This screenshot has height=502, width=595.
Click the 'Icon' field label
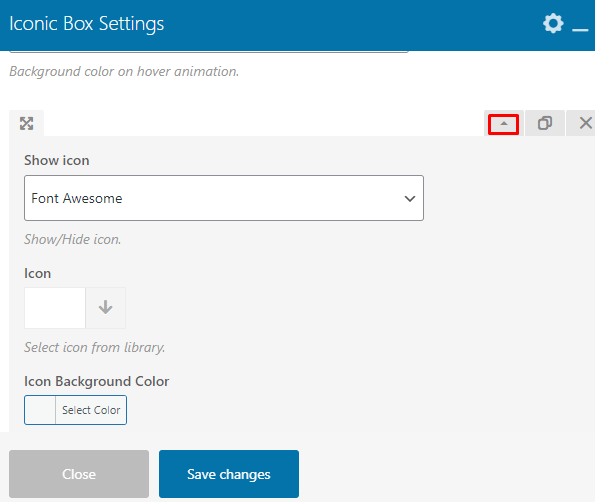38,274
